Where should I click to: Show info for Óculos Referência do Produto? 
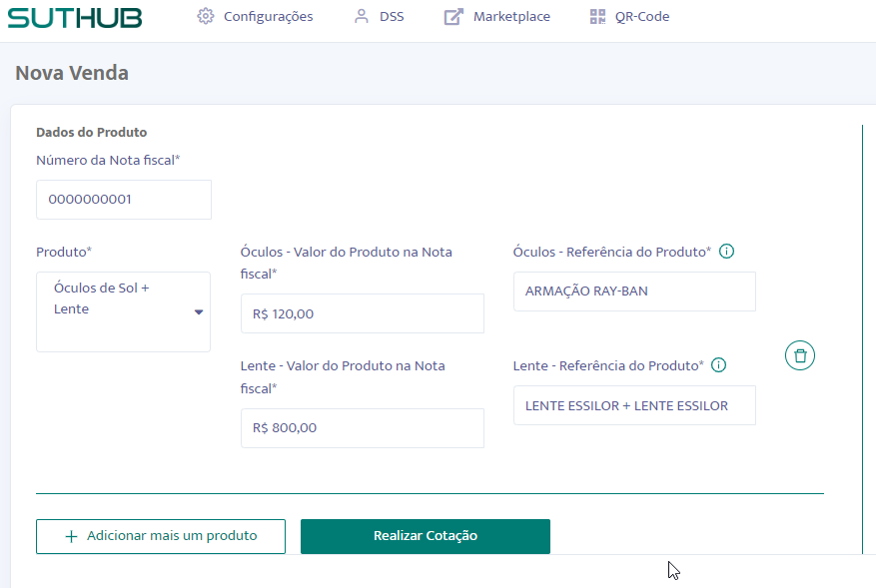727,252
